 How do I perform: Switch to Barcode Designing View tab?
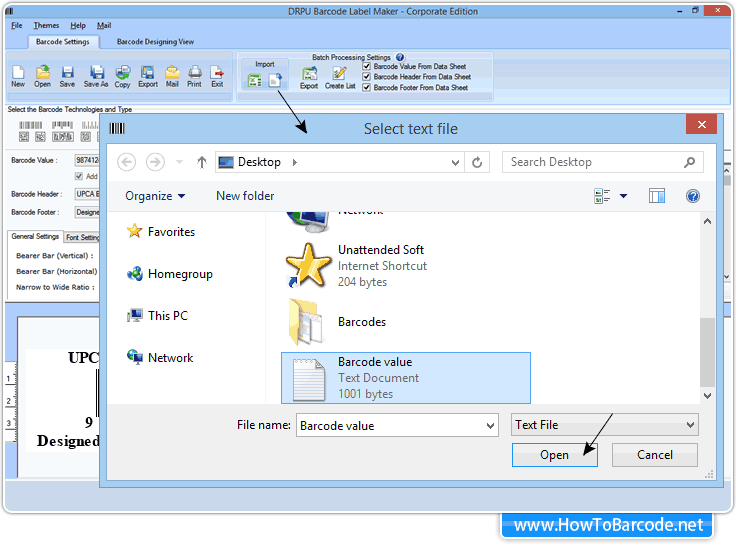coord(155,42)
